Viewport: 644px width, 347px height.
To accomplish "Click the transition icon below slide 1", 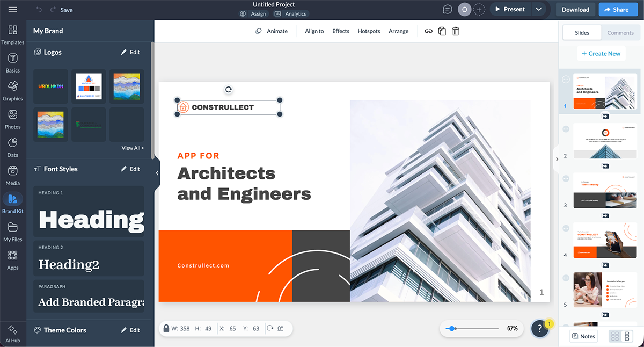I will coord(605,116).
